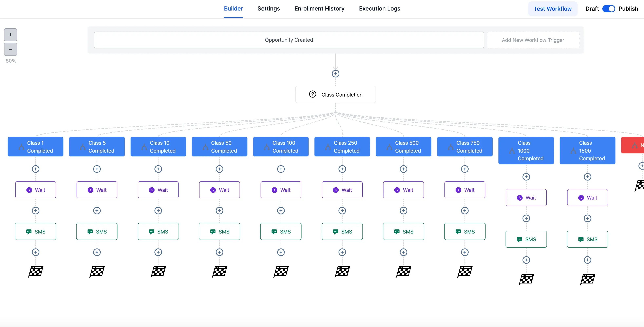The width and height of the screenshot is (644, 327).
Task: Zoom in with the plus button
Action: 11,35
